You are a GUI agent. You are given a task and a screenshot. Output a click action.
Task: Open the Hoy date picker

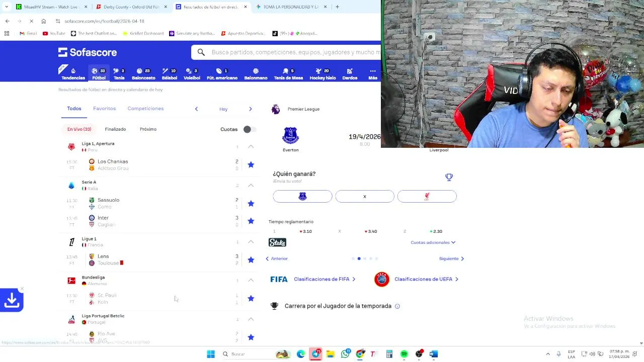click(x=223, y=109)
